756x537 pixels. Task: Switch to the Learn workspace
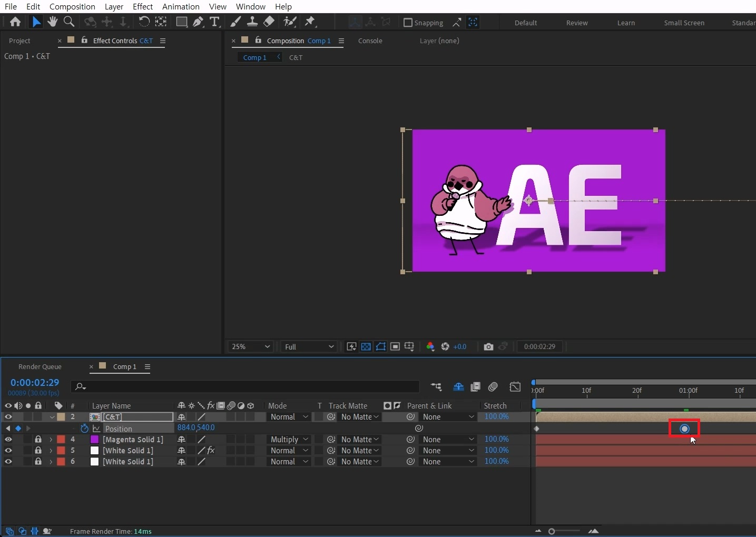point(626,23)
